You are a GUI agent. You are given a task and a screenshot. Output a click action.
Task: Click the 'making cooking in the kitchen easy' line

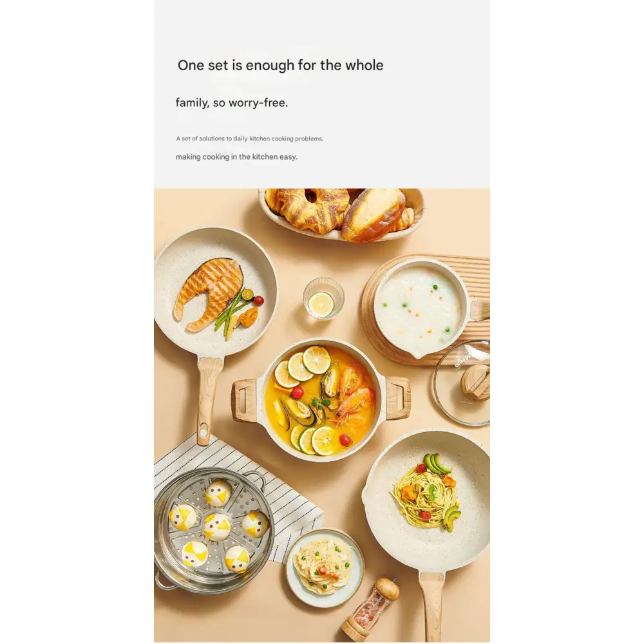[236, 156]
